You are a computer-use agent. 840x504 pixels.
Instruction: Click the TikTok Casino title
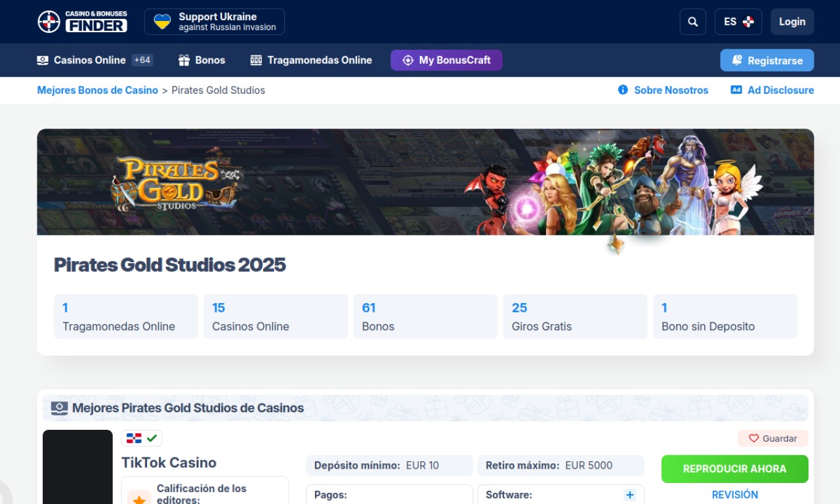[169, 463]
